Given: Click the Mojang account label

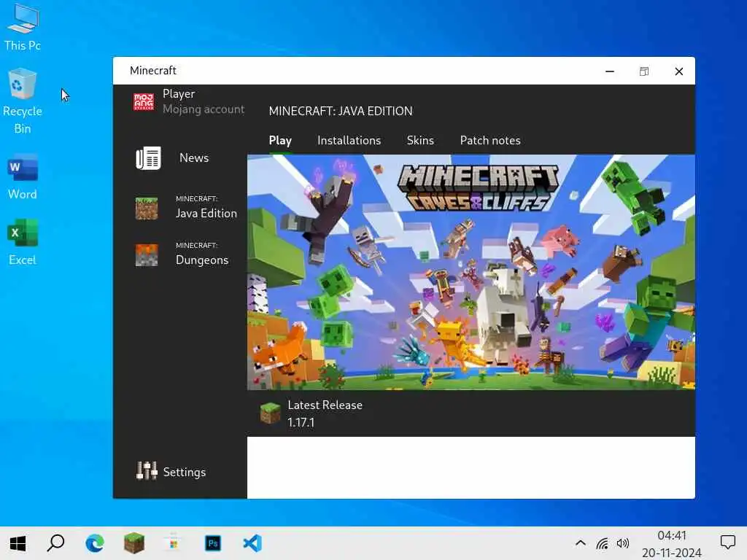Looking at the screenshot, I should (x=204, y=109).
